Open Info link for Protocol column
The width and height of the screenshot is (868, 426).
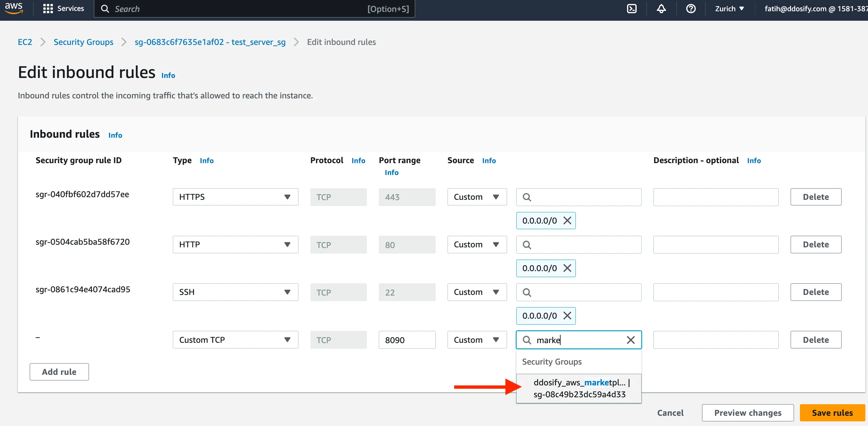click(358, 160)
